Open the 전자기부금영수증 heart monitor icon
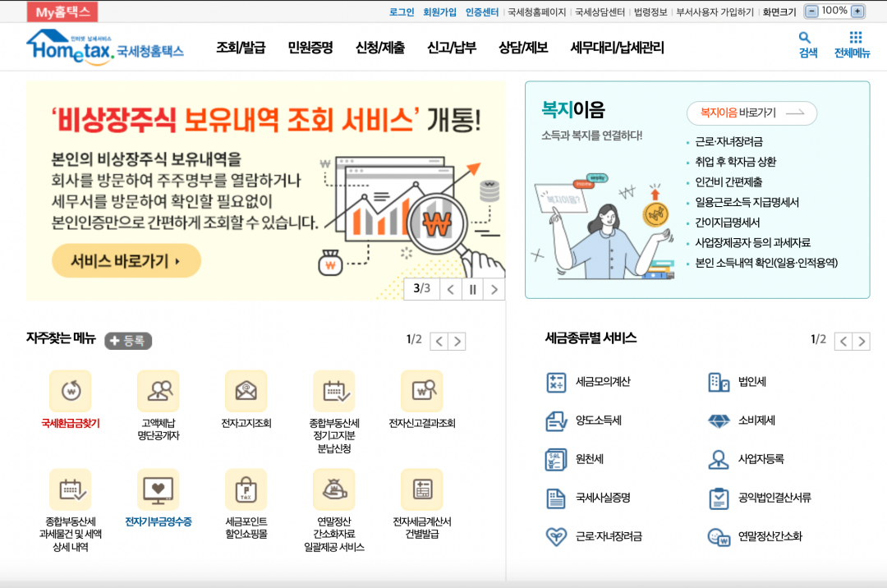This screenshot has width=887, height=588. (159, 489)
